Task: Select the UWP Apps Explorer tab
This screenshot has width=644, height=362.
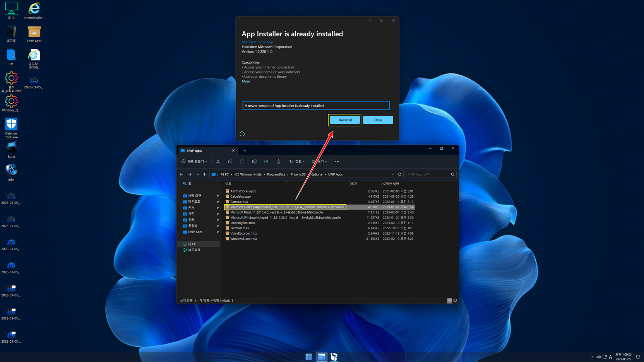Action: pyautogui.click(x=207, y=151)
